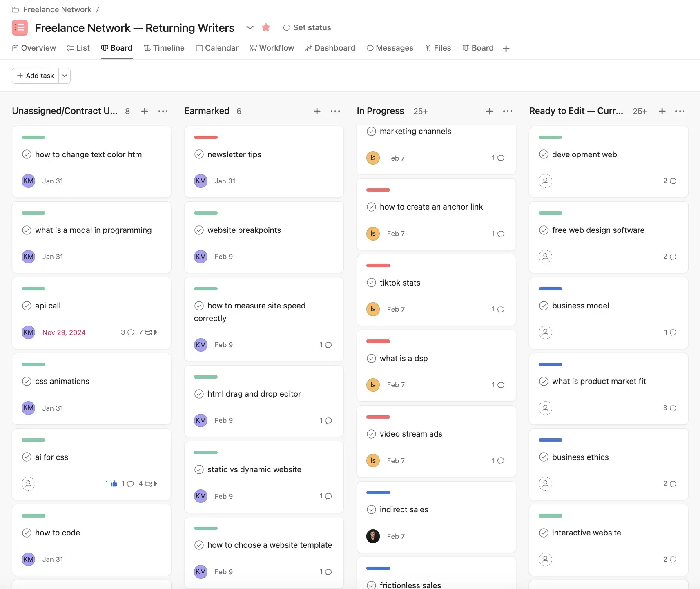Click unassigned avatar on development web card
This screenshot has width=700, height=589.
click(x=545, y=181)
